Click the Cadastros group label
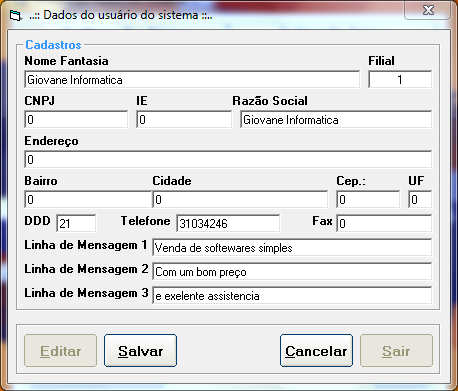 tap(53, 45)
